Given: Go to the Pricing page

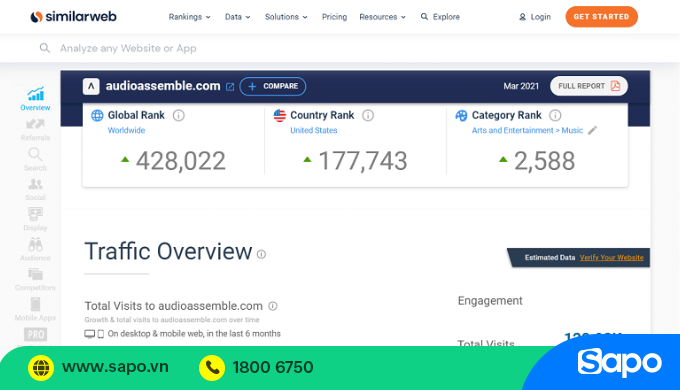Looking at the screenshot, I should [334, 17].
